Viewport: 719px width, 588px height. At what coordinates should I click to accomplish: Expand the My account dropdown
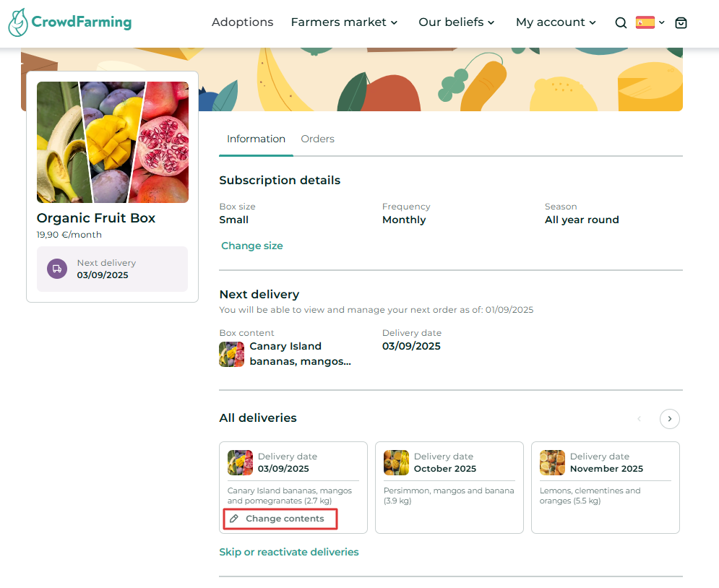coord(556,22)
